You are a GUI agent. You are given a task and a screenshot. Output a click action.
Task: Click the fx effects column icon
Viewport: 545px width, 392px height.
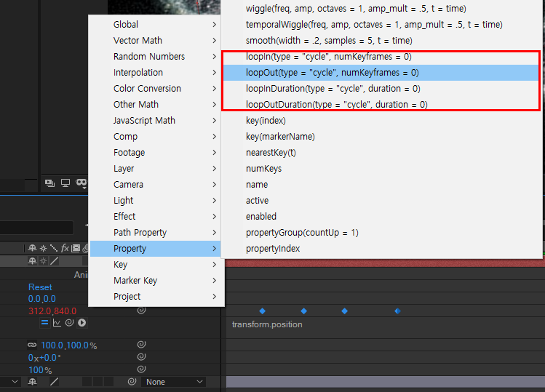(x=65, y=248)
